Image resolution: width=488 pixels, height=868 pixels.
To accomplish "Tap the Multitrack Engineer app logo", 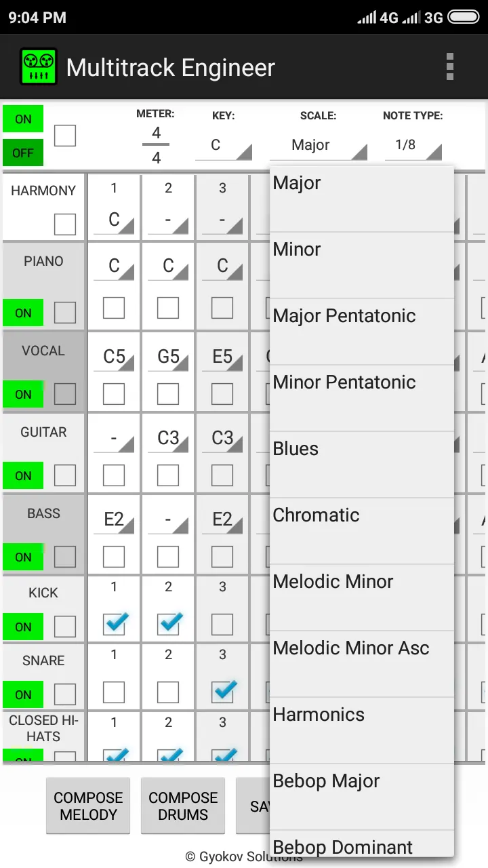I will pyautogui.click(x=39, y=66).
